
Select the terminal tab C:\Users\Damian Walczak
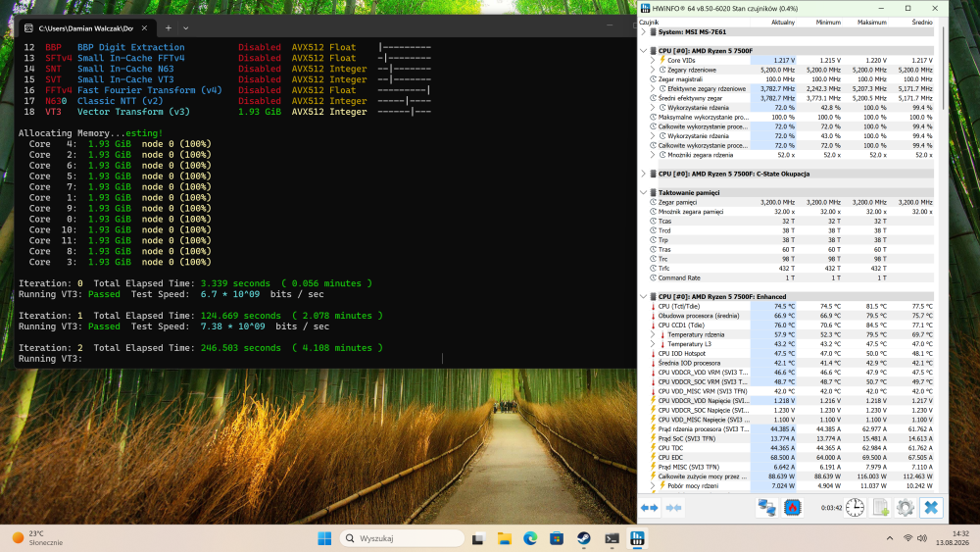pyautogui.click(x=85, y=28)
